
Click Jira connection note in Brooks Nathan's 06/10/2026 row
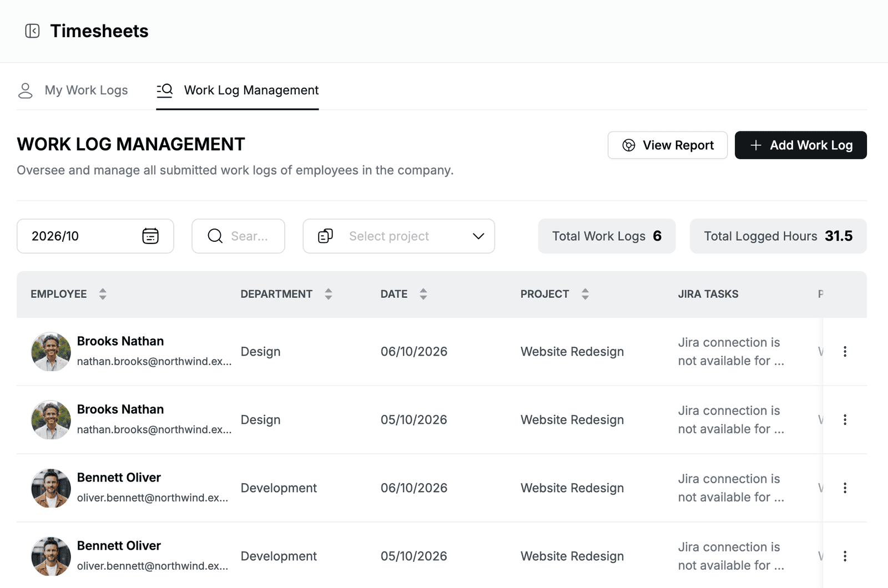tap(731, 352)
